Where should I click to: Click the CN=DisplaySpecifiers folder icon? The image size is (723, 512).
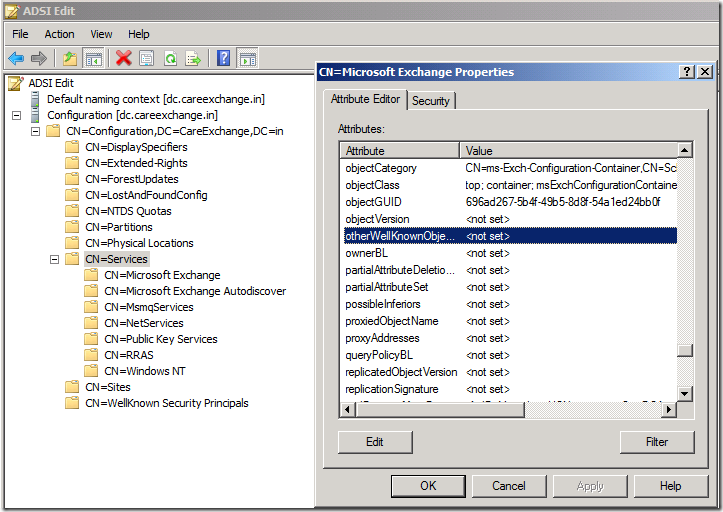click(x=72, y=147)
